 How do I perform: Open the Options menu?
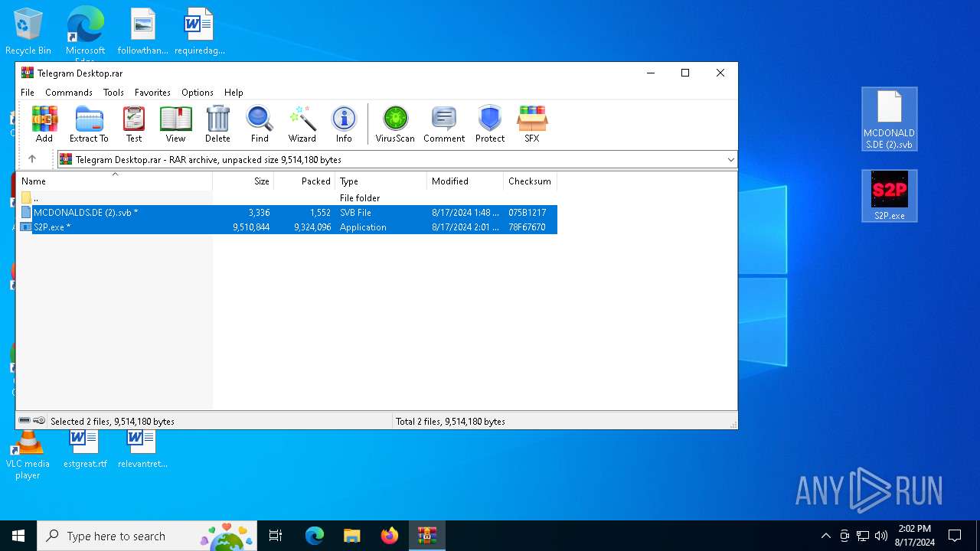tap(198, 93)
